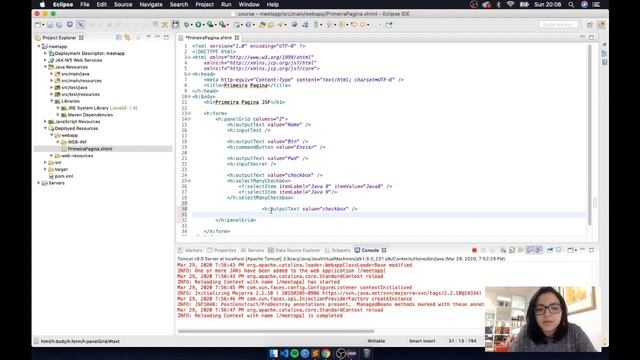Click the Pin Console icon
This screenshot has width=640, height=360.
pyautogui.click(x=550, y=250)
